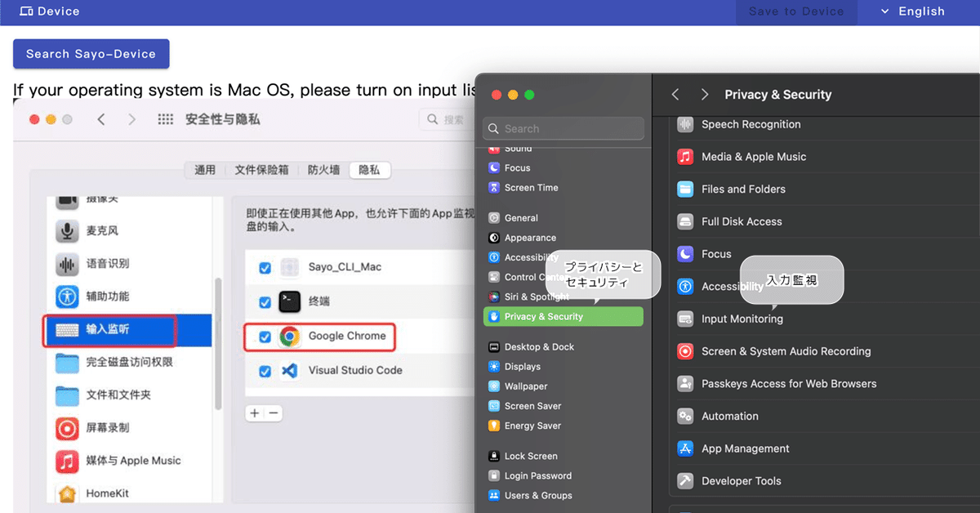Select the 麦克风 microphone icon
The image size is (980, 513).
pyautogui.click(x=67, y=231)
